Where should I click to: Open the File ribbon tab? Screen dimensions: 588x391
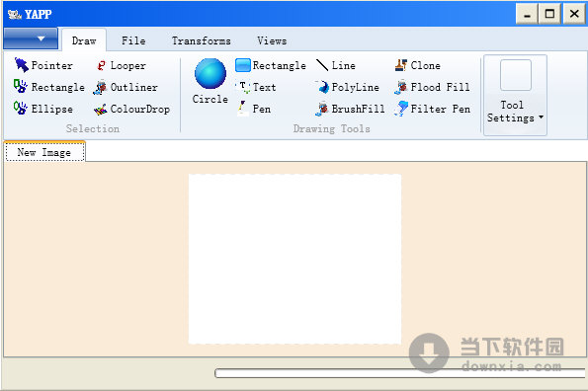click(133, 40)
